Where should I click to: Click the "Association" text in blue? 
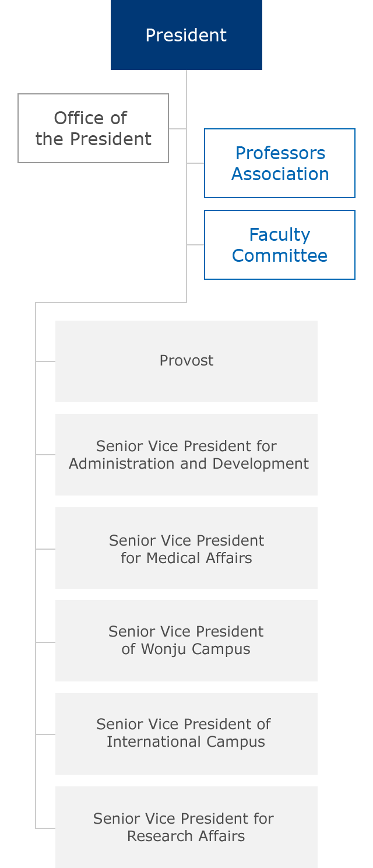(x=280, y=174)
